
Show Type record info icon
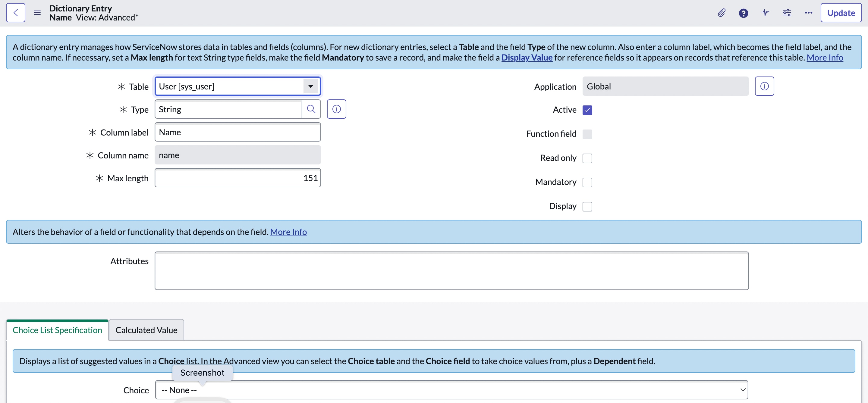[336, 109]
